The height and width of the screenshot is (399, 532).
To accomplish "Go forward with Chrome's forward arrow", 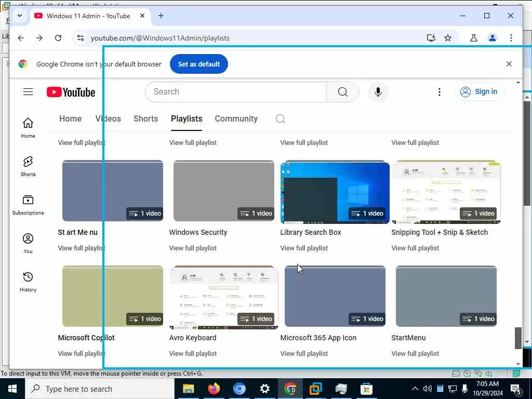I will 39,37.
